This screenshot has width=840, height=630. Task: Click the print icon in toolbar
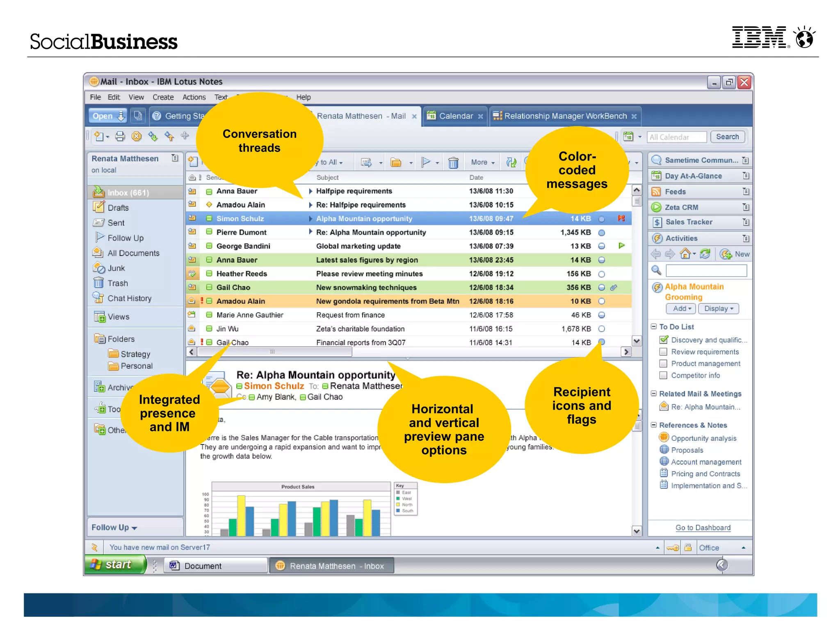pos(120,136)
